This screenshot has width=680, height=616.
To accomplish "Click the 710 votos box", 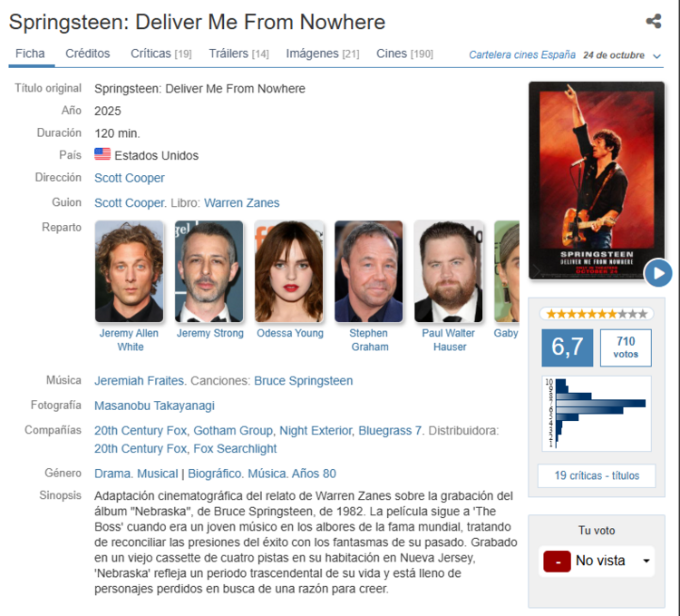I will tap(626, 347).
